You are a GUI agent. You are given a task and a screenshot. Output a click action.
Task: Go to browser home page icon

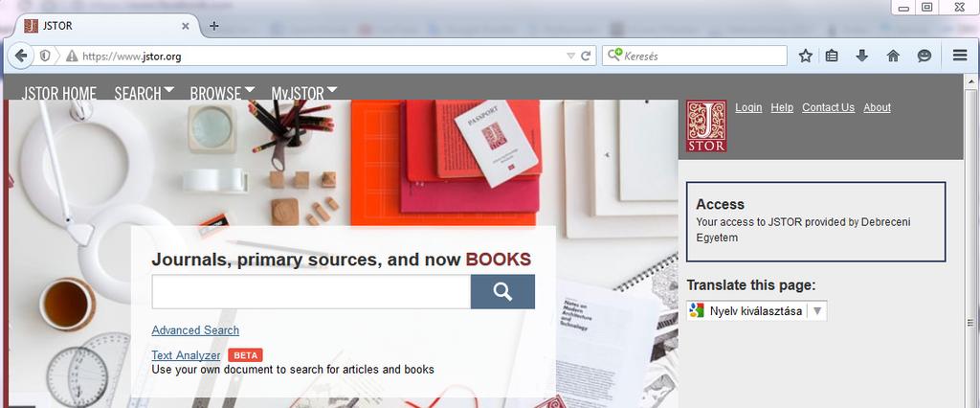[893, 56]
